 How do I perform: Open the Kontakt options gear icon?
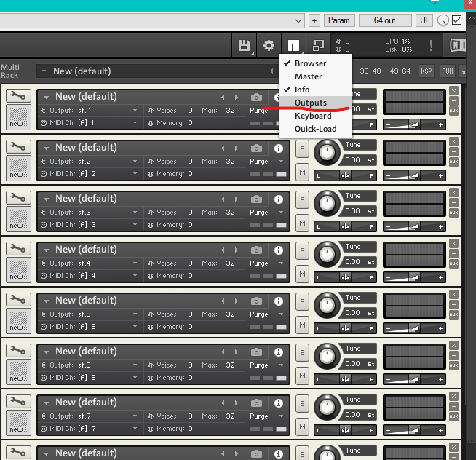tap(269, 46)
